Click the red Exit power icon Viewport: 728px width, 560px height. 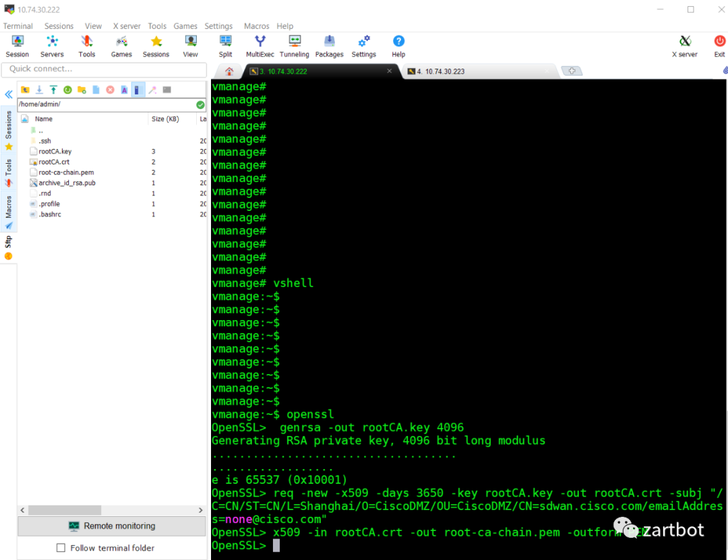[x=720, y=46]
